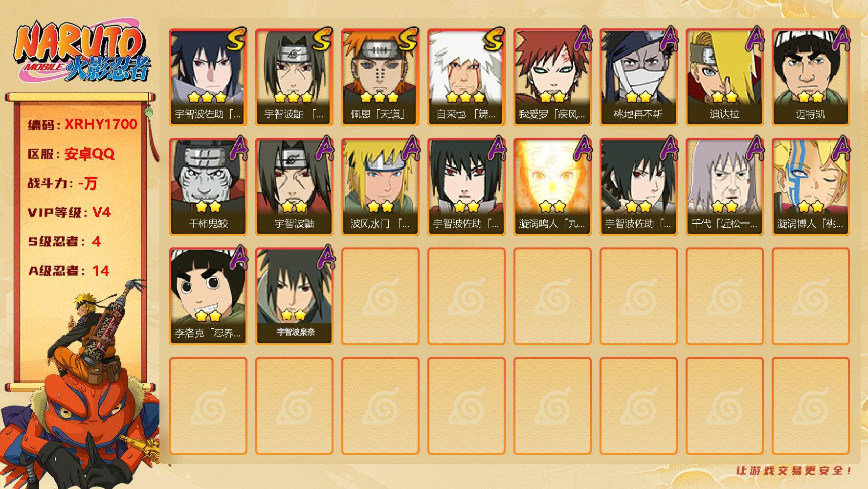
Task: Click the VIP等级 V4 label
Action: (69, 212)
